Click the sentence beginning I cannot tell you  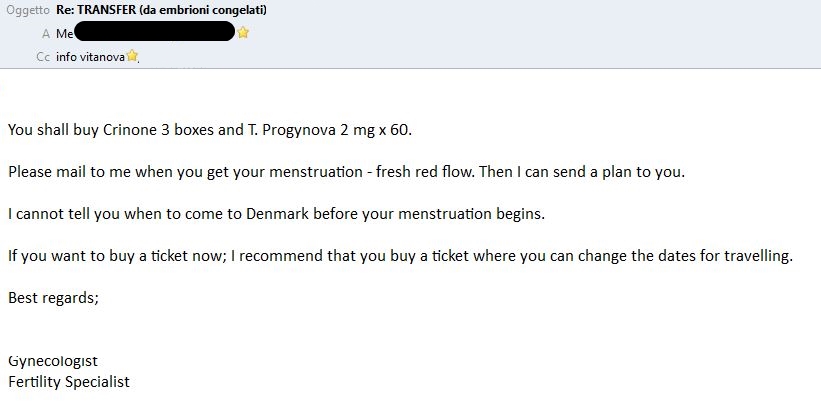tap(276, 214)
